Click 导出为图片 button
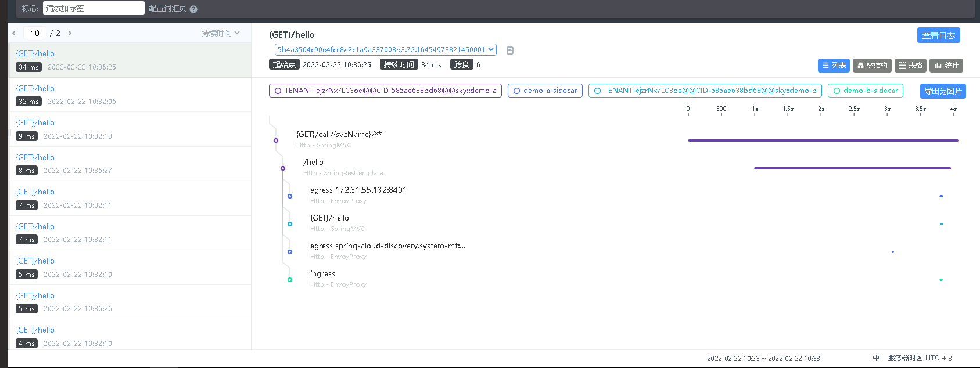The width and height of the screenshot is (980, 368). click(x=943, y=91)
